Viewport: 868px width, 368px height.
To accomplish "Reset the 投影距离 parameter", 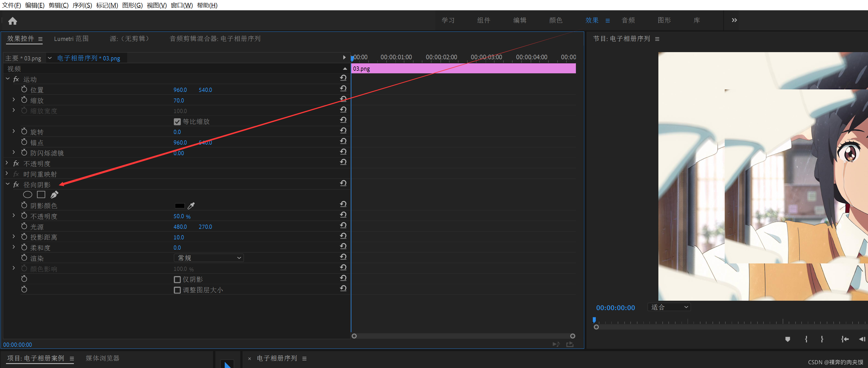I will click(x=343, y=236).
